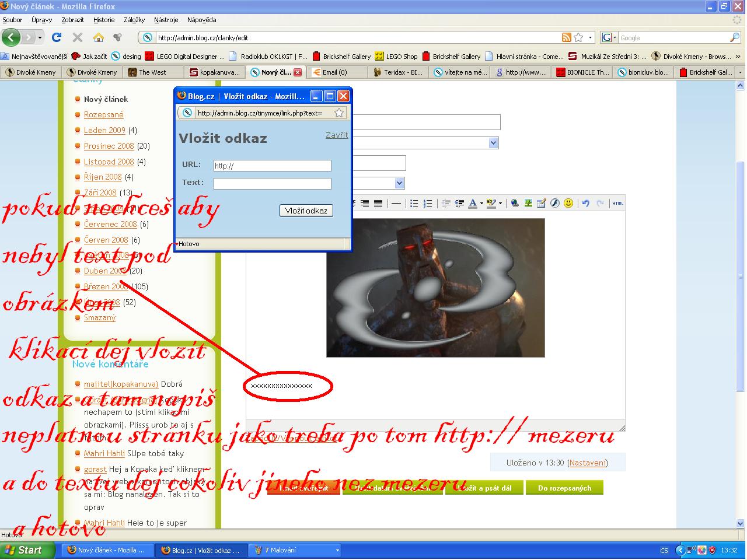This screenshot has height=560, width=747.
Task: Go to the Firefox home page icon
Action: pyautogui.click(x=99, y=37)
